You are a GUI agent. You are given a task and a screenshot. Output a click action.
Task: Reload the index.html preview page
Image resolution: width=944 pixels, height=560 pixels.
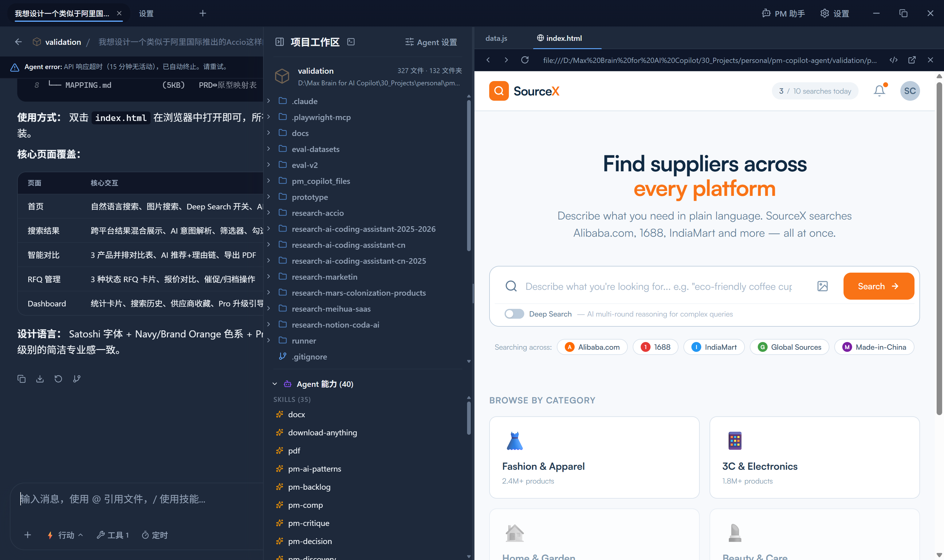525,60
